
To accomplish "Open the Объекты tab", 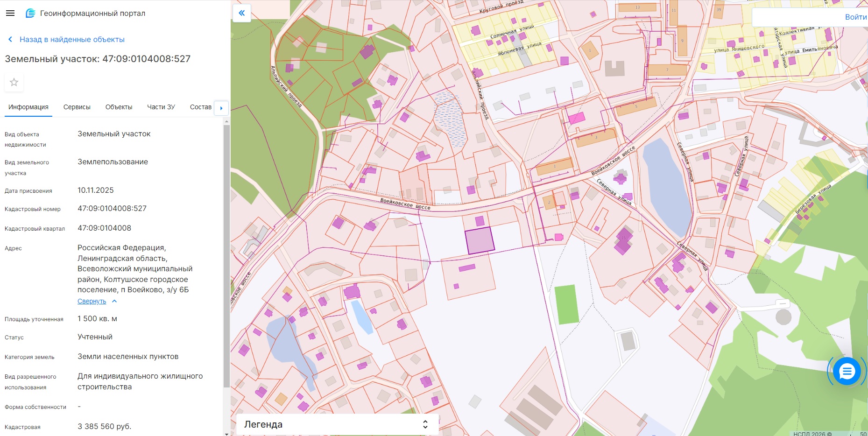I will 119,107.
